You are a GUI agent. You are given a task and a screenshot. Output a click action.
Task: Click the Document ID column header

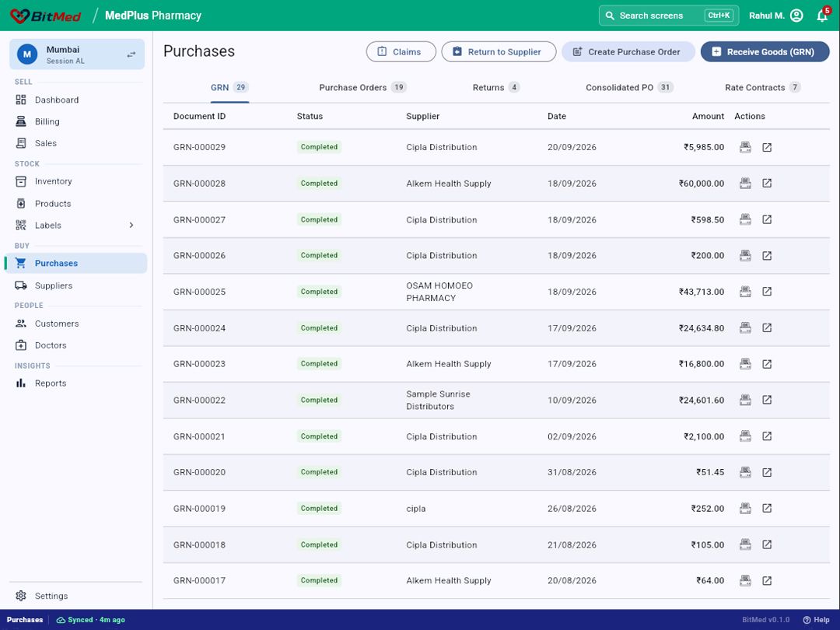199,116
